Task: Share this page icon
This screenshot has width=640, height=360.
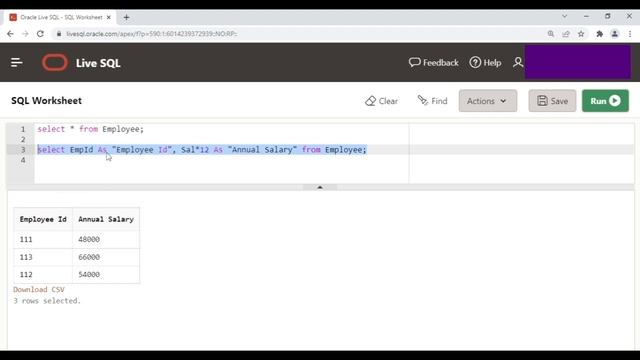Action: 566,34
